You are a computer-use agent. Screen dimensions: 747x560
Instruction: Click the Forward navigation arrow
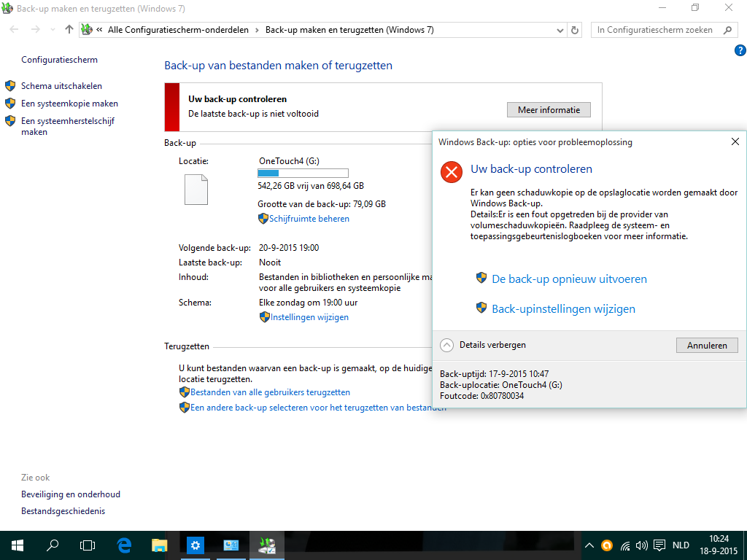[35, 29]
